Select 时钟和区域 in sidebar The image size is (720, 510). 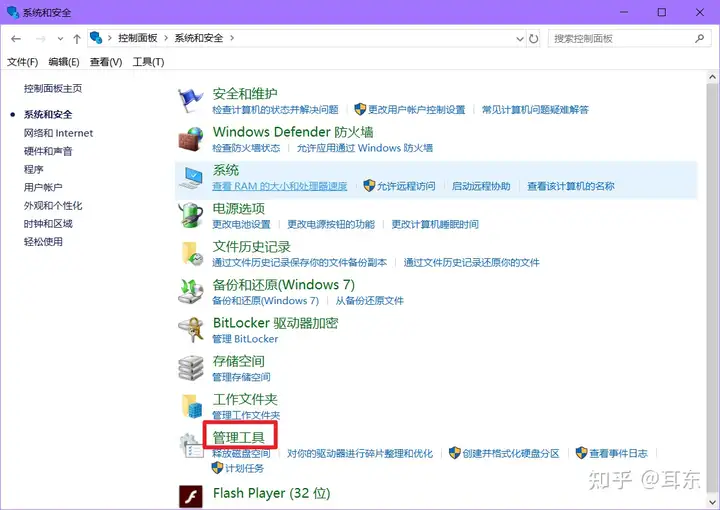click(x=48, y=224)
